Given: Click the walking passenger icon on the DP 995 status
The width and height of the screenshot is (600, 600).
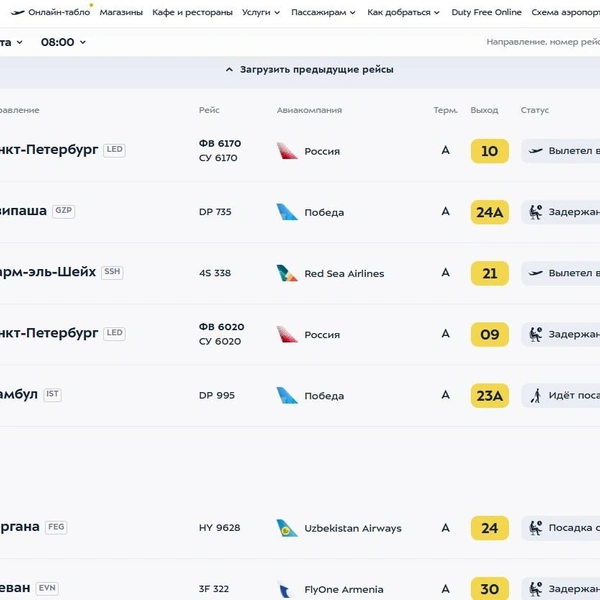Looking at the screenshot, I should coord(536,396).
